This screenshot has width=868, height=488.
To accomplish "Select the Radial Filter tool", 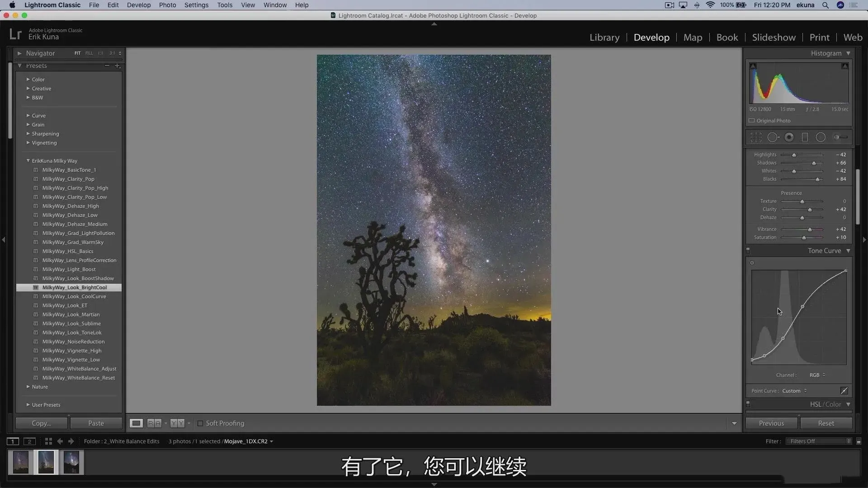I will [821, 137].
